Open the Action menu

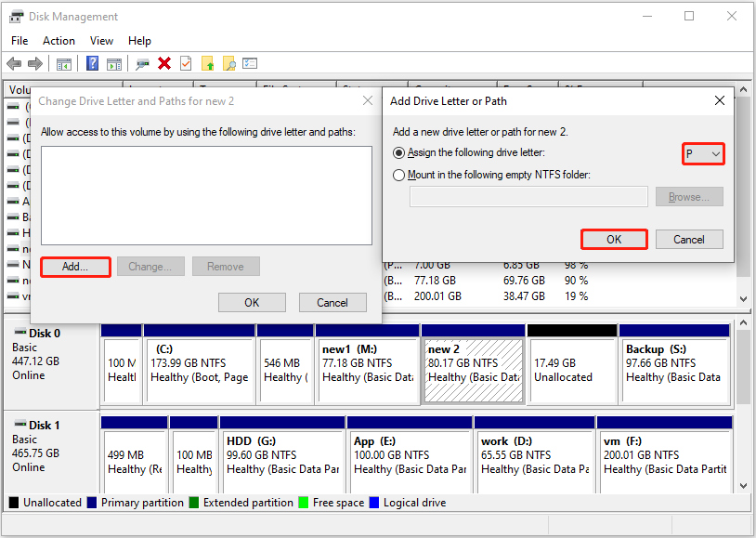click(x=59, y=40)
